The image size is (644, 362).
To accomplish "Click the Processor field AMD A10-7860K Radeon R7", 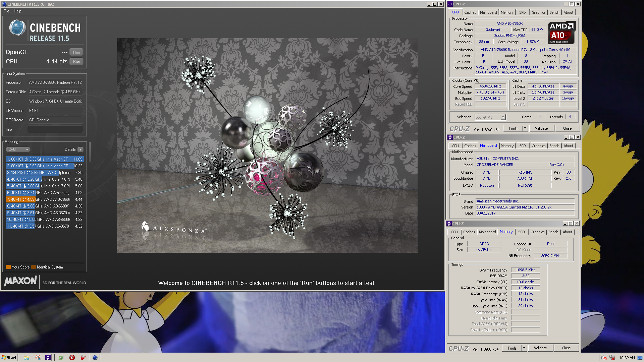I will 55,82.
